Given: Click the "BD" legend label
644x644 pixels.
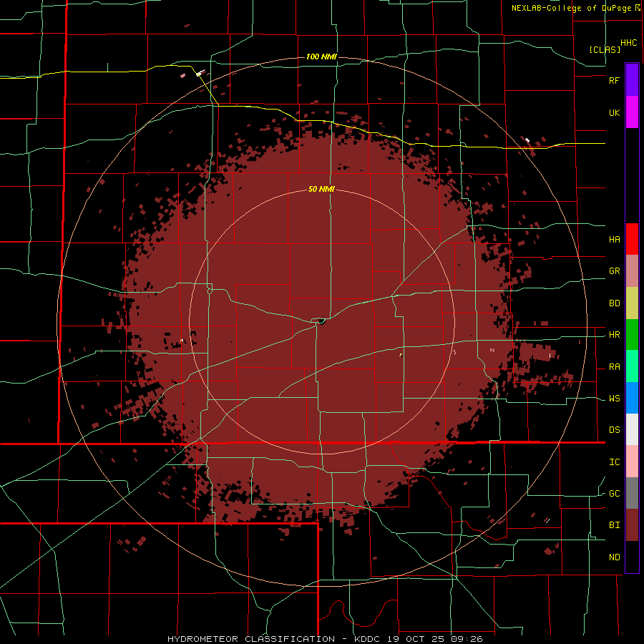Looking at the screenshot, I should (614, 303).
